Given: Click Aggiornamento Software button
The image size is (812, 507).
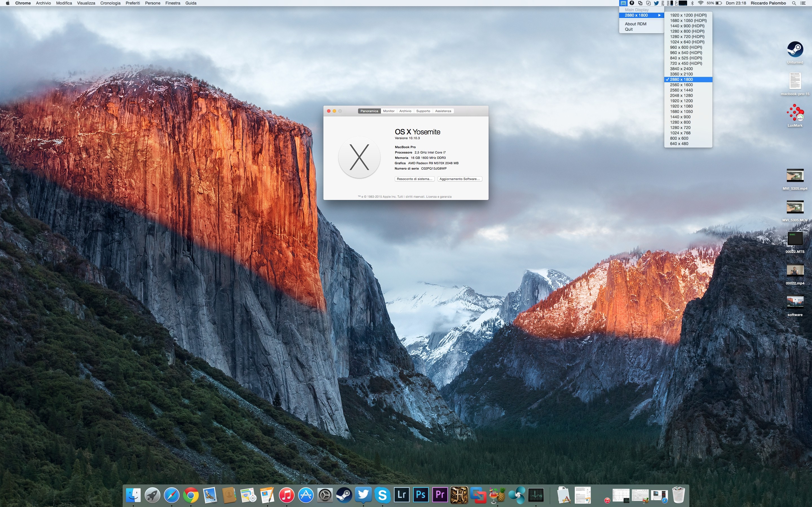Looking at the screenshot, I should tap(459, 179).
